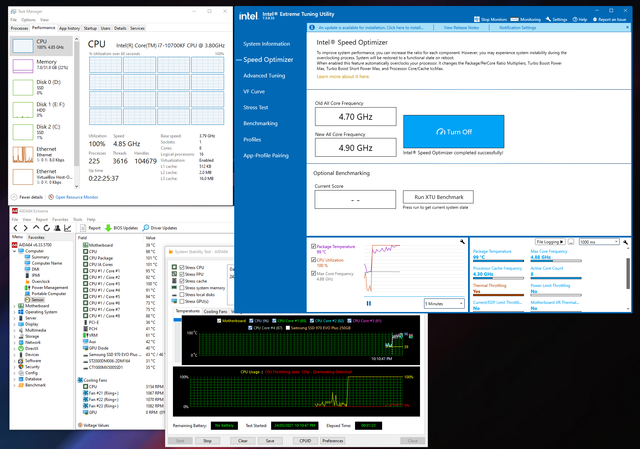Expand the Benchmark tree node
640x449 pixels.
tap(15, 385)
